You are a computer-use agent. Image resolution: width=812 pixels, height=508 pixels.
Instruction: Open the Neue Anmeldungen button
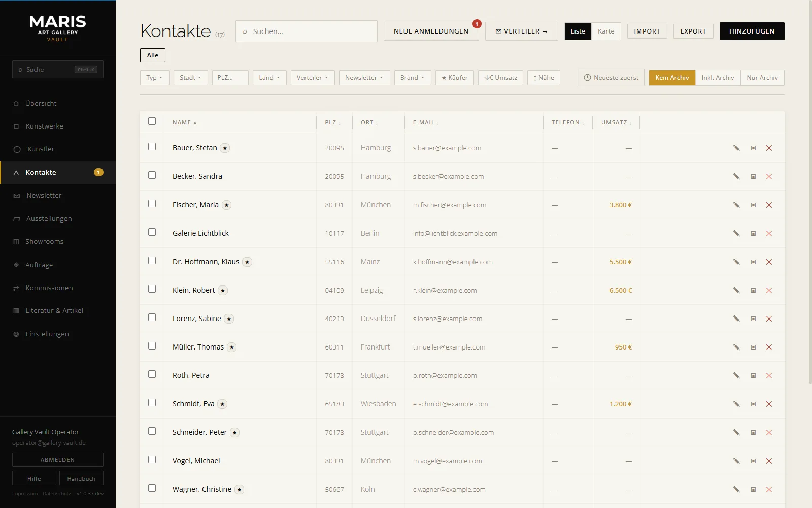431,31
